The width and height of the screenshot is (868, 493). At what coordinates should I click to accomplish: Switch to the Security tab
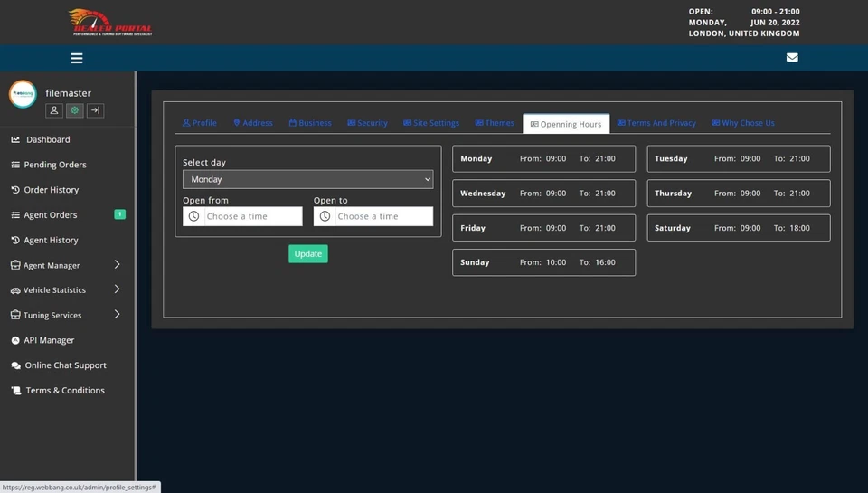point(368,123)
